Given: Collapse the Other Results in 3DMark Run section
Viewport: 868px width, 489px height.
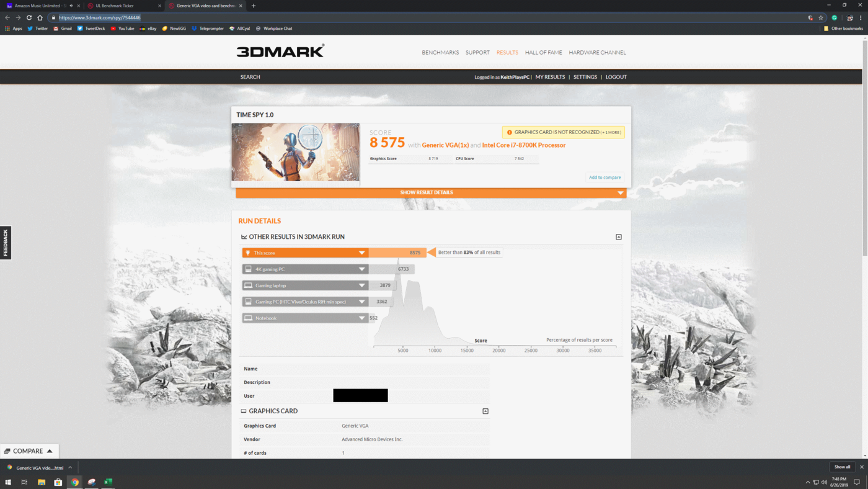Looking at the screenshot, I should [x=618, y=237].
